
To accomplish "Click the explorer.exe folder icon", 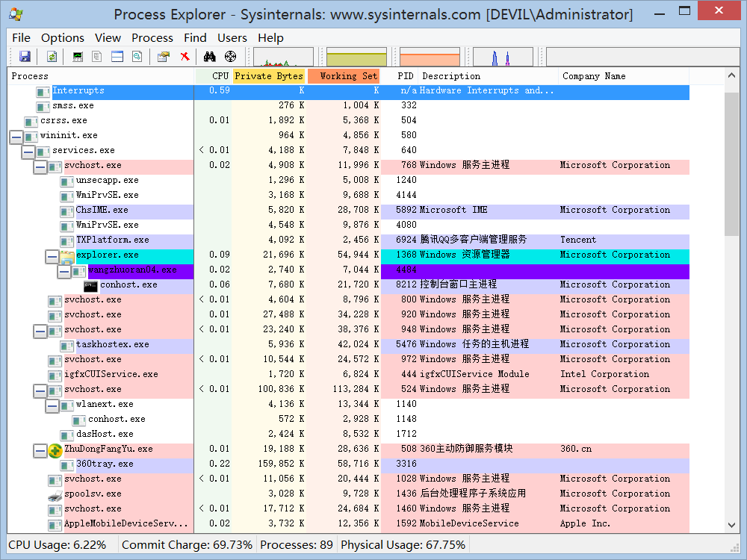I will coord(66,257).
